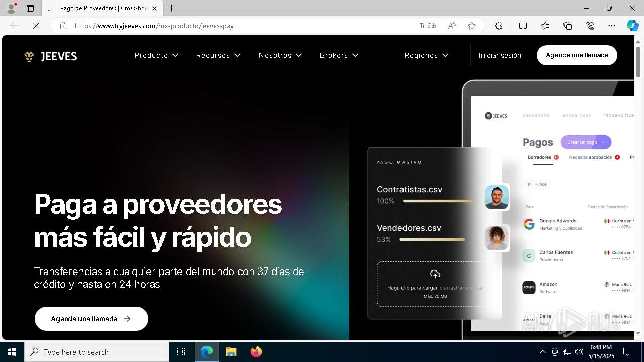View site information lock icon
This screenshot has width=644, height=362.
[x=63, y=26]
